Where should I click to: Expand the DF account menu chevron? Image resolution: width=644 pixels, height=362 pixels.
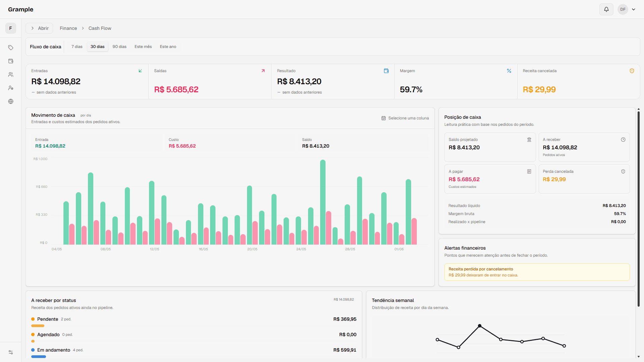634,9
